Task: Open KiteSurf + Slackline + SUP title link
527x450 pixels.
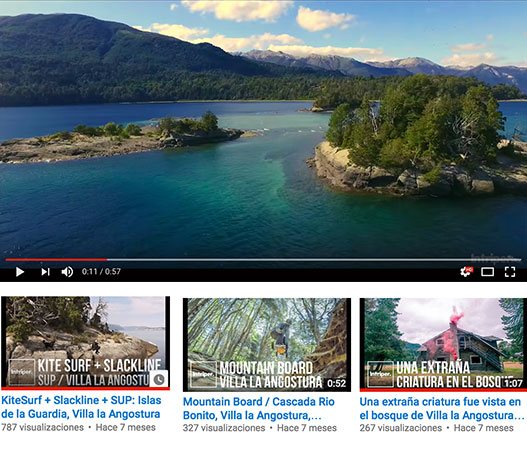Action: point(81,407)
